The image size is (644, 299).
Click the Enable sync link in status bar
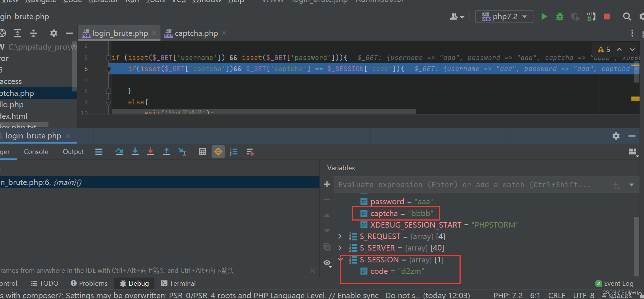click(358, 295)
